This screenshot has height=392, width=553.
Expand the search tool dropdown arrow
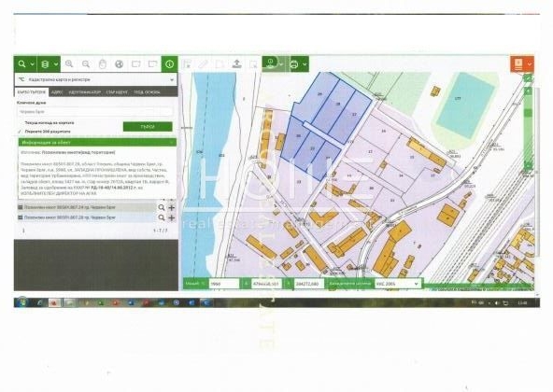[x=32, y=64]
